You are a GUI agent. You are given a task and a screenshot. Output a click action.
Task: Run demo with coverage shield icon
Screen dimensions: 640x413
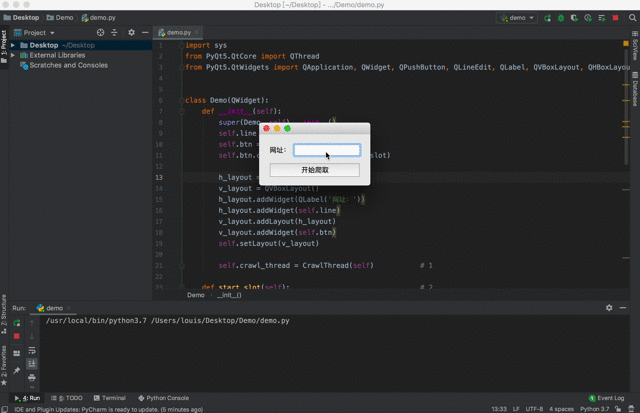pyautogui.click(x=574, y=18)
